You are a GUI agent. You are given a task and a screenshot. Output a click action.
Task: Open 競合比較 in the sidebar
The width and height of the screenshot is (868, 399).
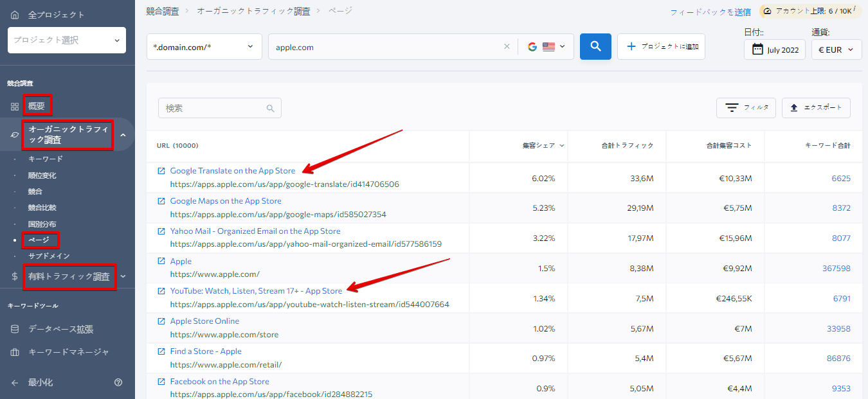tap(42, 208)
